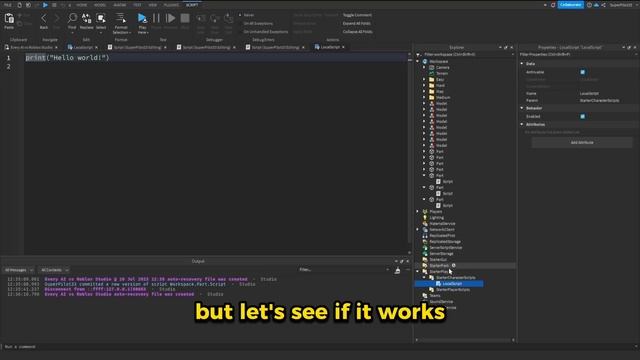Open the TEST ribbon tab
Image resolution: width=640 pixels, height=360 pixels.
(137, 5)
